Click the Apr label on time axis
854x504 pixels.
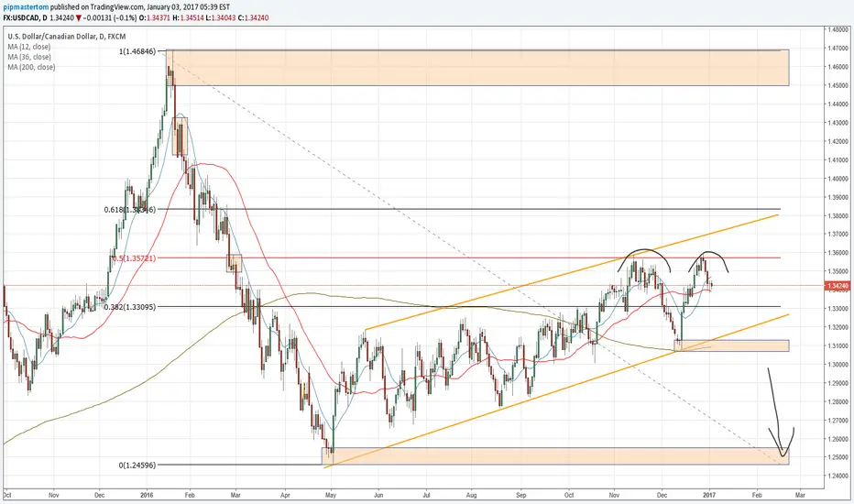(x=285, y=495)
